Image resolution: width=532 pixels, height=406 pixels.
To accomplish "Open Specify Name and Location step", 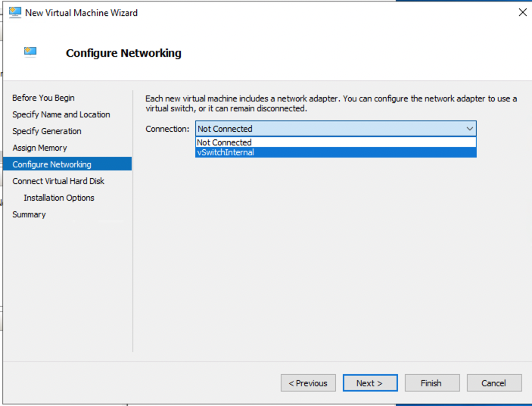I will pos(61,114).
